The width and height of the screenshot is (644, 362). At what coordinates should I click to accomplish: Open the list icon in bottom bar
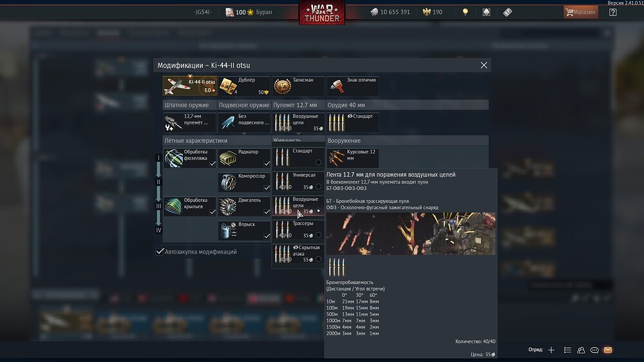coord(567,350)
